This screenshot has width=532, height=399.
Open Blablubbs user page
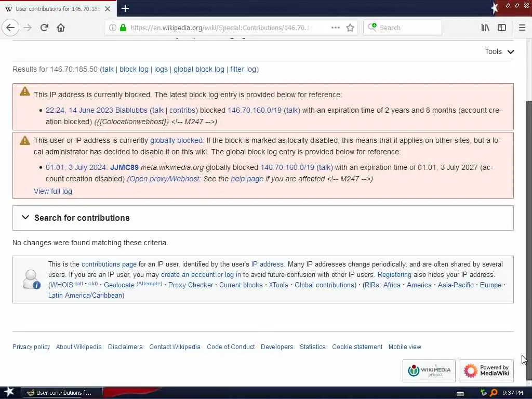[131, 110]
